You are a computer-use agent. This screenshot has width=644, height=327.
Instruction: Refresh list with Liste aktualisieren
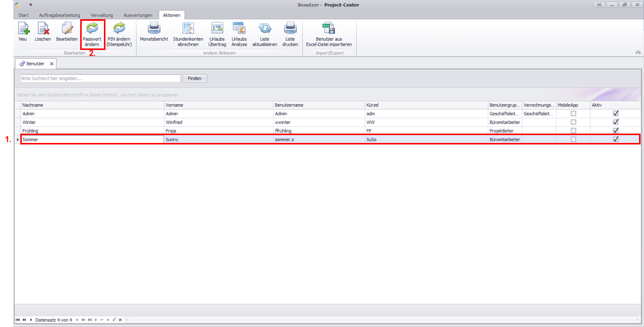click(x=265, y=29)
